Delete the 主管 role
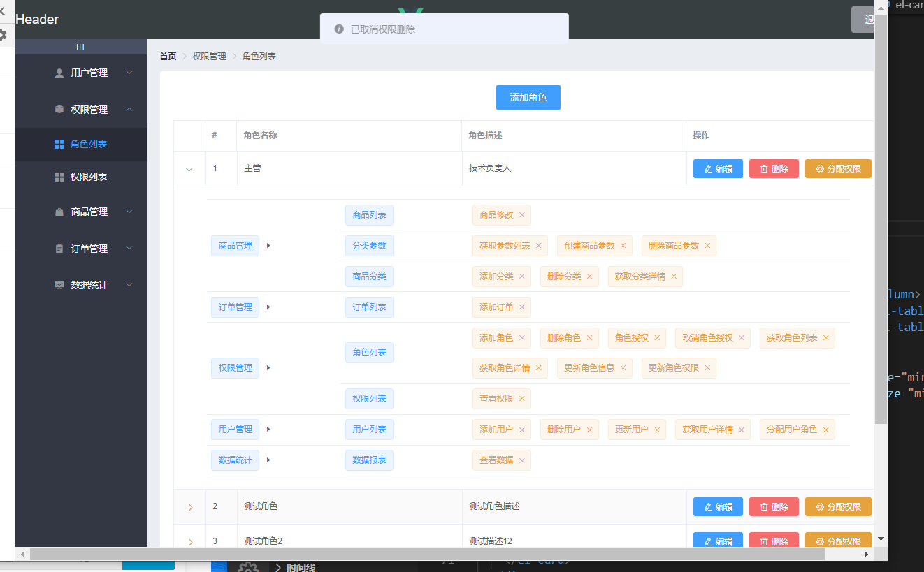This screenshot has height=572, width=924. point(774,168)
